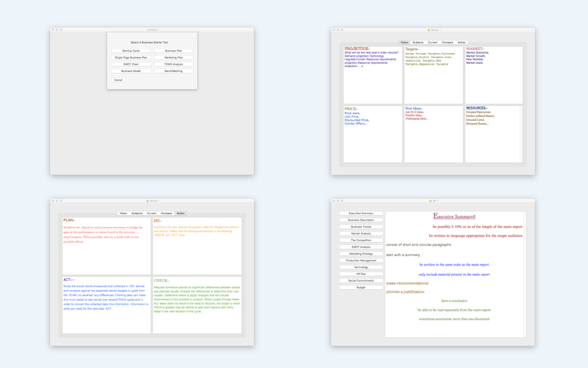Click inside the PLAN text area
Image resolution: width=588 pixels, height=368 pixels.
pyautogui.click(x=107, y=247)
